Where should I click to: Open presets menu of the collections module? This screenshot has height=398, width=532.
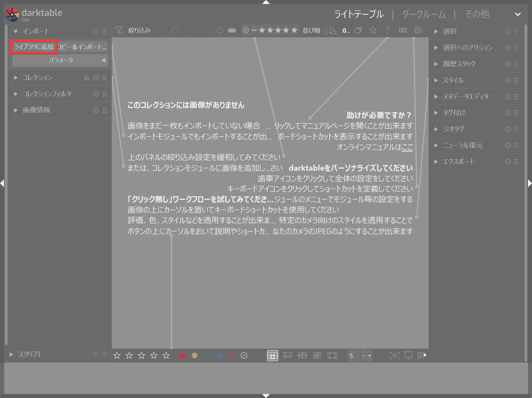coord(104,78)
